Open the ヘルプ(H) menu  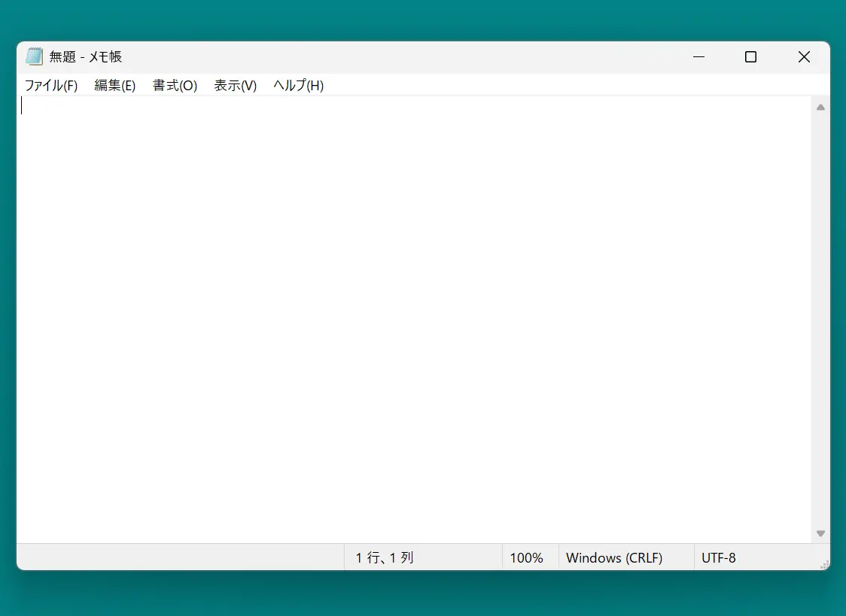298,85
